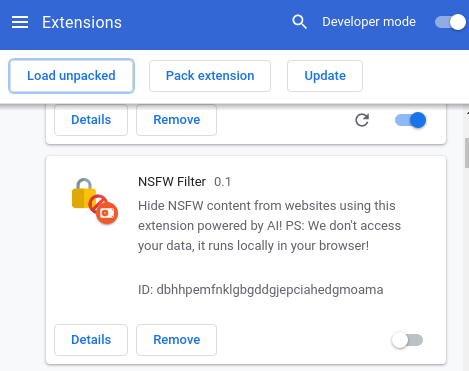Select the NSFW Filter extension name

tap(172, 182)
